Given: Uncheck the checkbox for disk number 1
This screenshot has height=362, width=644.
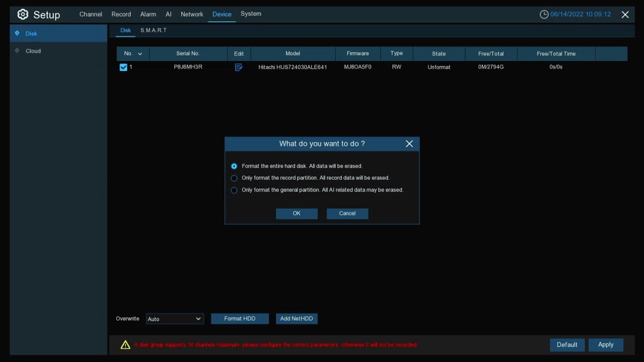Looking at the screenshot, I should tap(123, 67).
